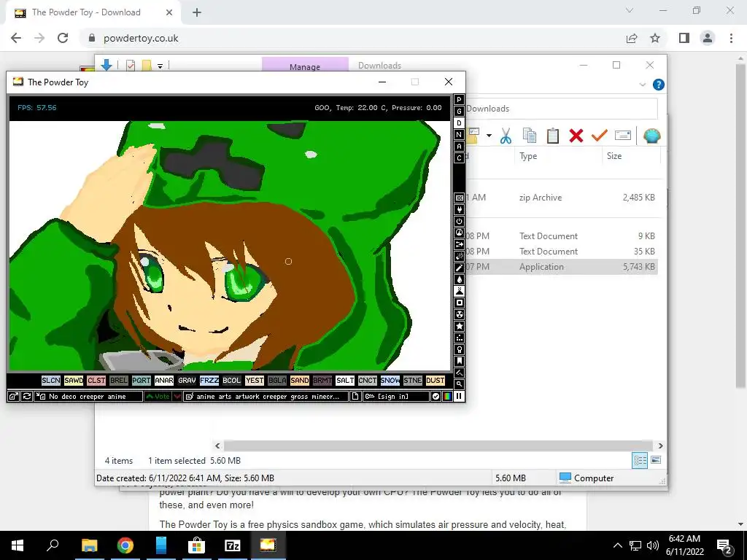Toggle the A ambient heat option
The height and width of the screenshot is (560, 747).
point(460,146)
